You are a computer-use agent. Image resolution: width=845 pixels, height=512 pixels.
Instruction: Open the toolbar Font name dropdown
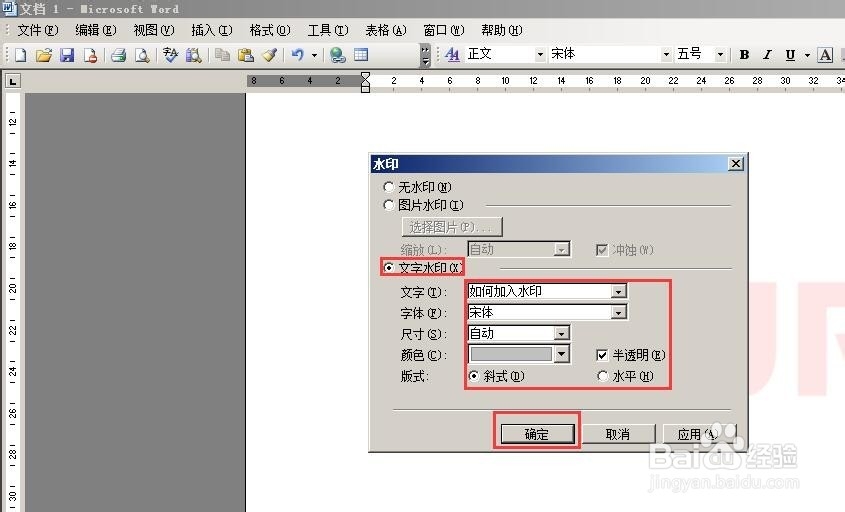point(666,54)
